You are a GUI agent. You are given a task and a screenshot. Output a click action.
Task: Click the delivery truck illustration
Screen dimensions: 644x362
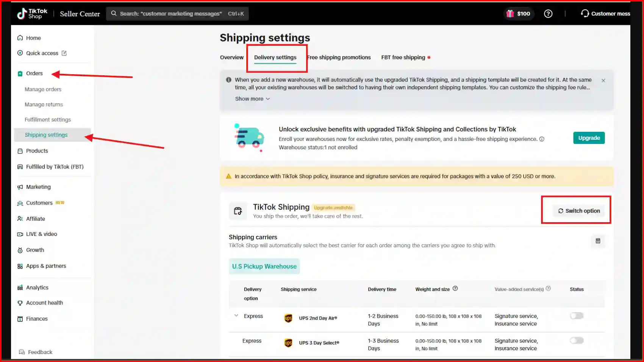pyautogui.click(x=249, y=137)
